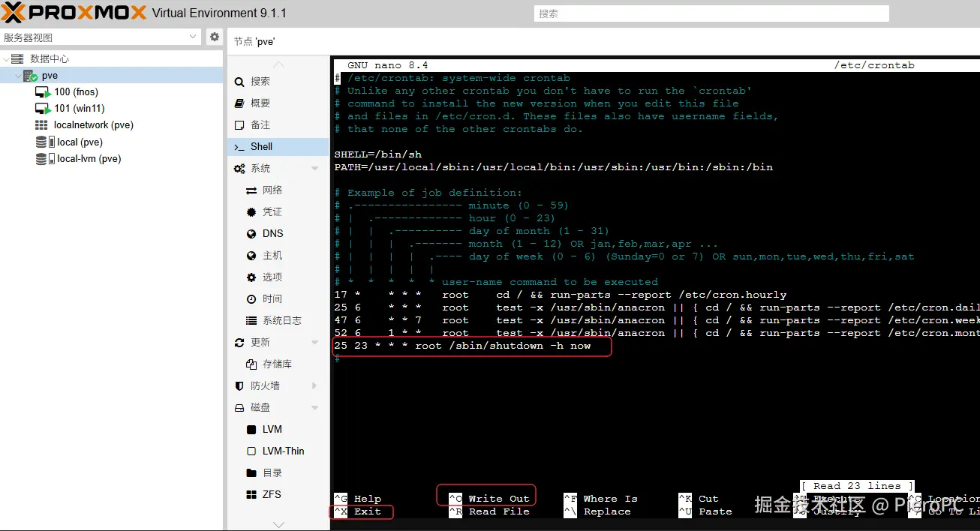980x531 pixels.
Task: Click ^O Write Out in nano
Action: click(x=488, y=499)
